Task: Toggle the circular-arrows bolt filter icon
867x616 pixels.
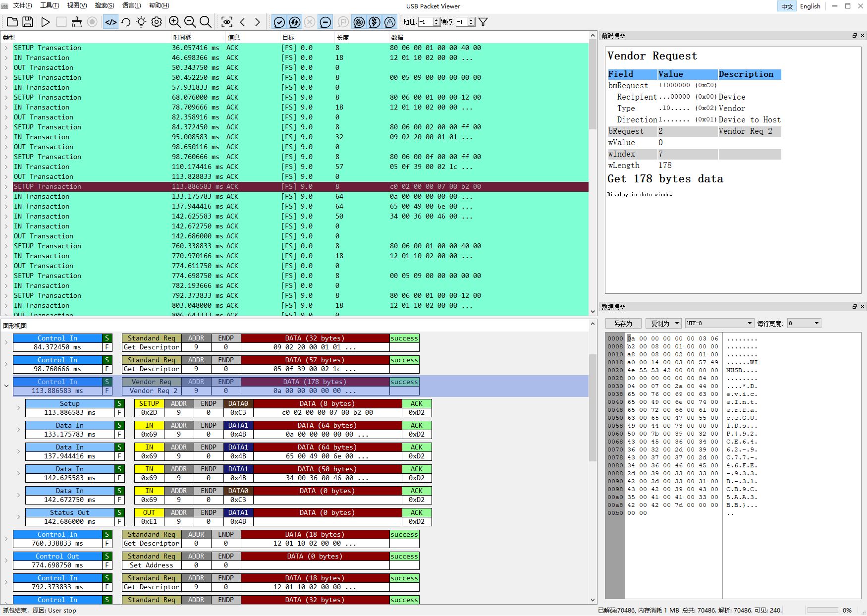Action: tap(295, 22)
